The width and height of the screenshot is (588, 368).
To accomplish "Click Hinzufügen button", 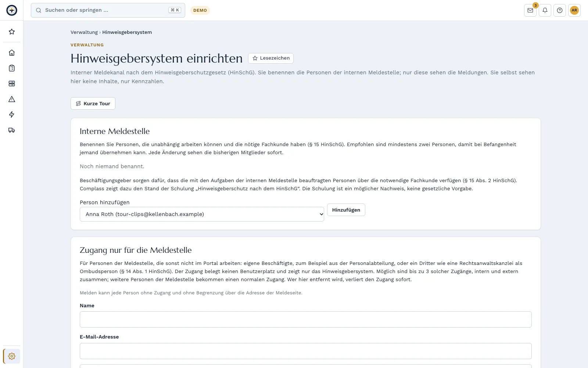I will coord(346,210).
